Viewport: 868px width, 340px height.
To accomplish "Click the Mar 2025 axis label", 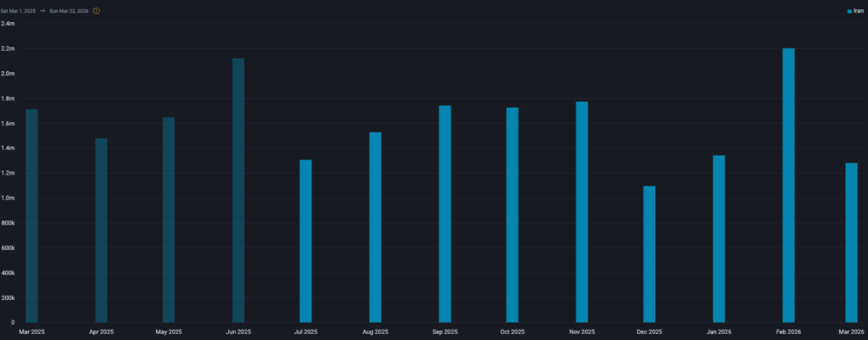I will coord(31,332).
